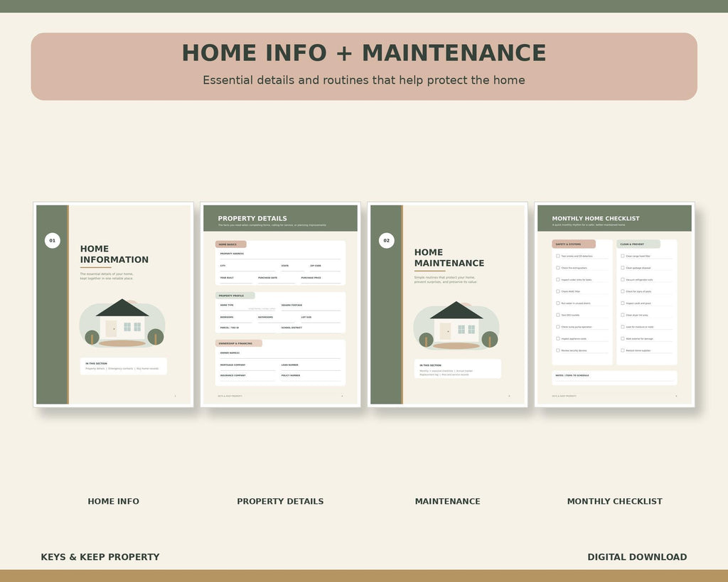Click the 'MONTHLY HOME CHECKLIST' page header
Viewport: 728px width, 582px height.
(x=615, y=218)
